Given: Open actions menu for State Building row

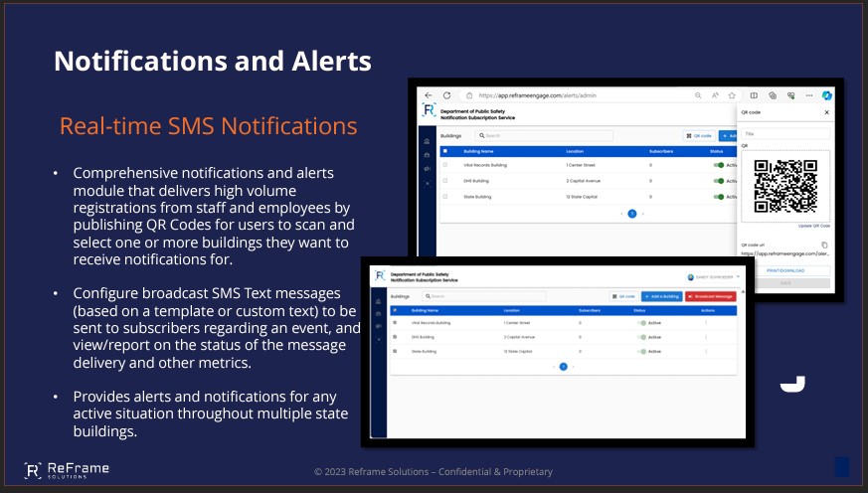Looking at the screenshot, I should click(x=706, y=351).
